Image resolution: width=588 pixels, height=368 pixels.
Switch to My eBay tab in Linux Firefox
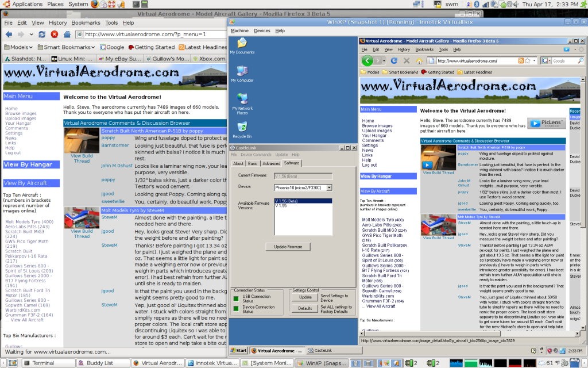pos(119,59)
